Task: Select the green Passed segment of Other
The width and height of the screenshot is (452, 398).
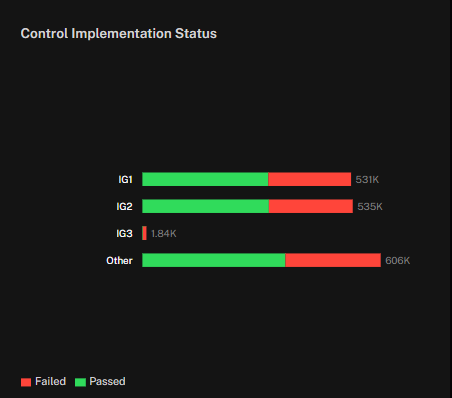Action: point(214,260)
